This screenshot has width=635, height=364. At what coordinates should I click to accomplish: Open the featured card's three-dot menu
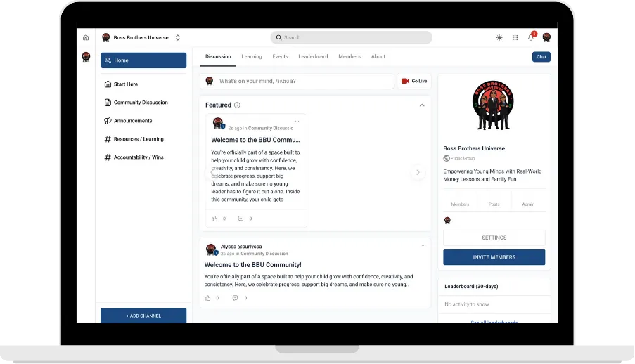click(x=297, y=121)
